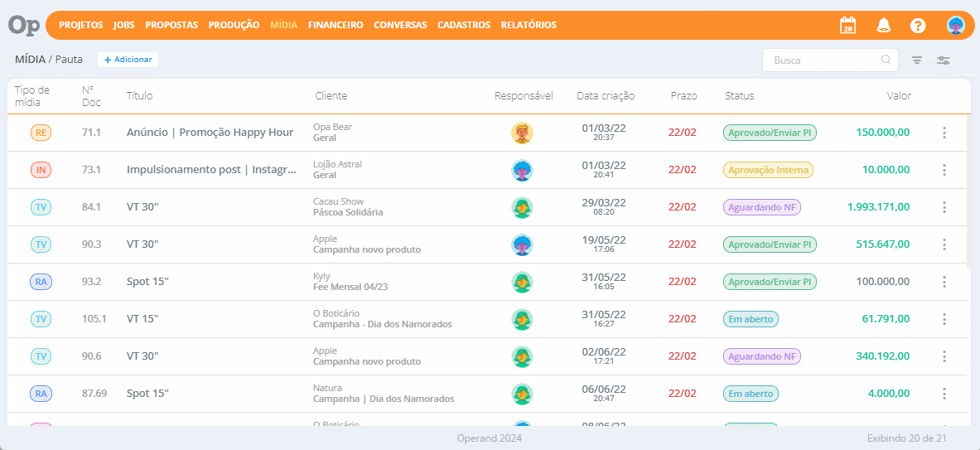
Task: Click responsible avatar on Cacau Show row
Action: [522, 207]
